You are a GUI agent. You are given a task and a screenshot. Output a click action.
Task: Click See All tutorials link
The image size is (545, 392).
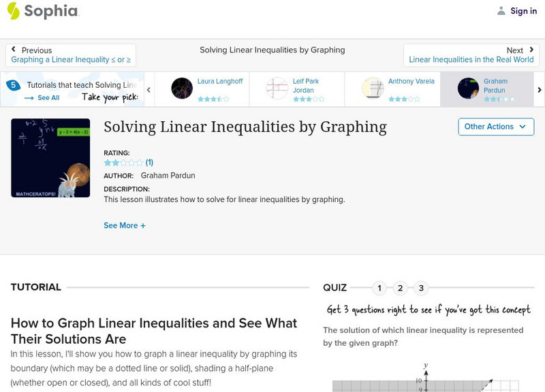pyautogui.click(x=42, y=98)
